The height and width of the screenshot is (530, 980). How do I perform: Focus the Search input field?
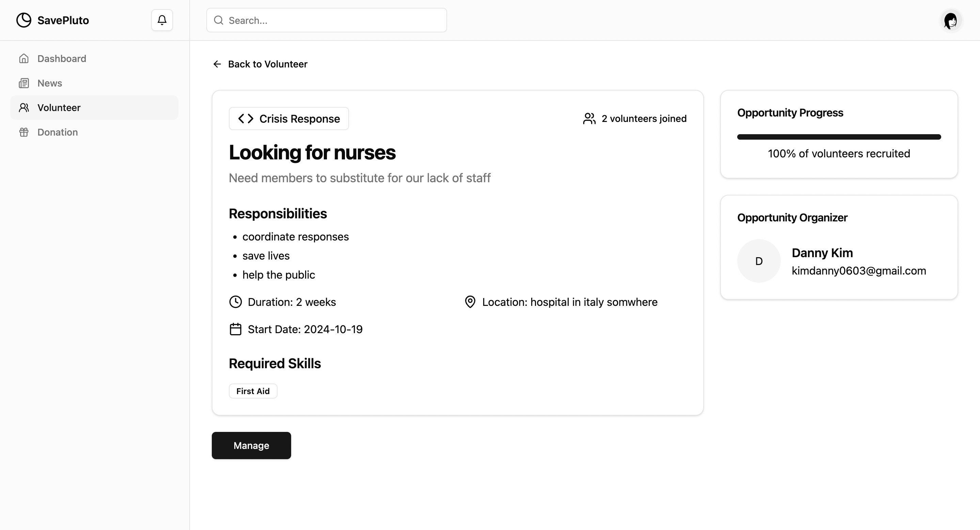335,20
